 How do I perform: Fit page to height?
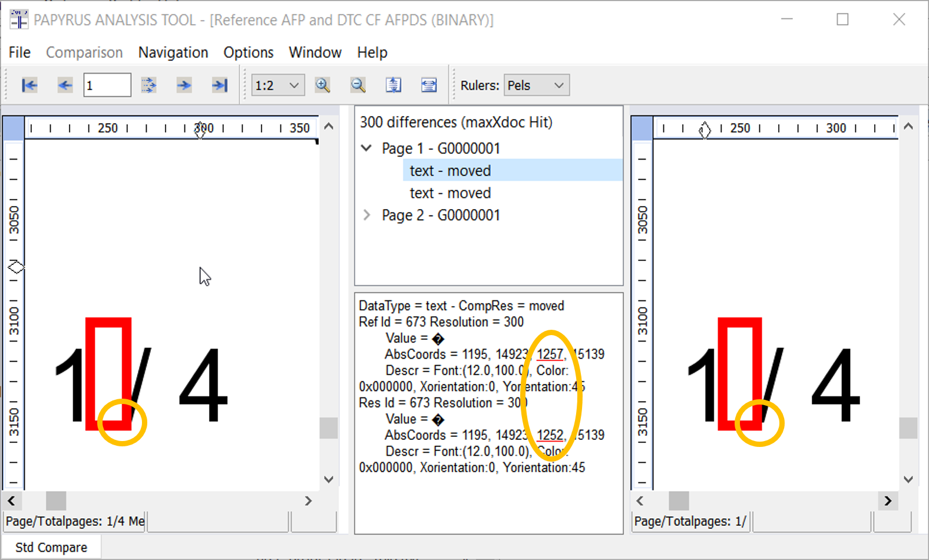393,85
